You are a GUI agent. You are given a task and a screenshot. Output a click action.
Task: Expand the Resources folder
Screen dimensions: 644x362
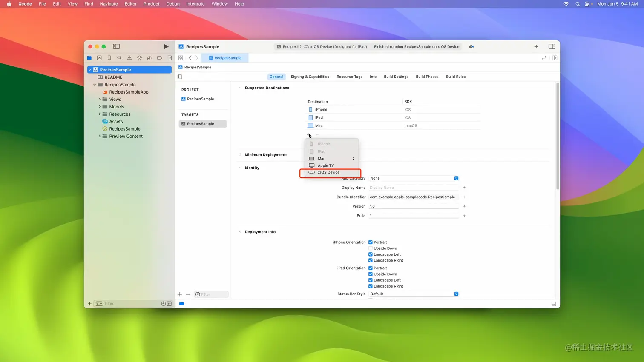pos(100,114)
